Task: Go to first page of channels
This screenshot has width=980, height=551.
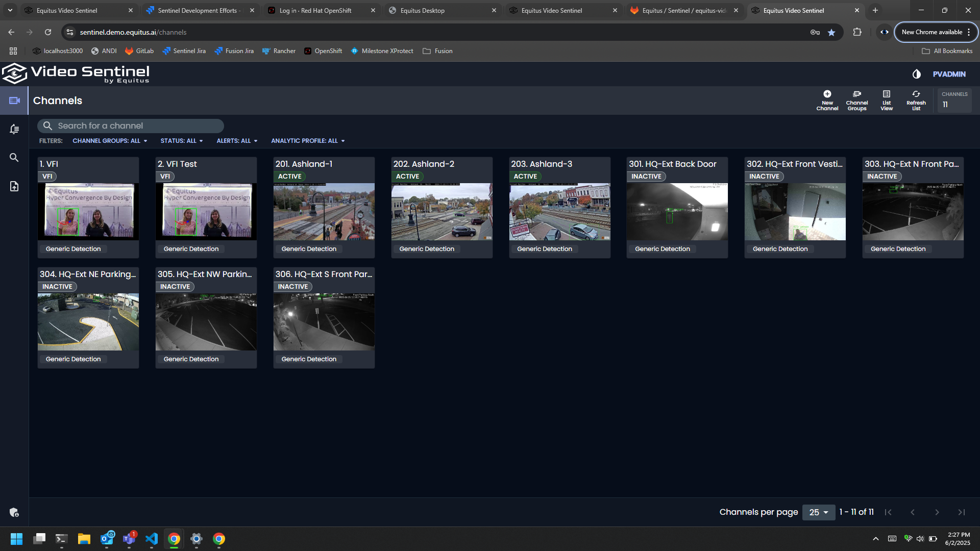Action: 888,512
